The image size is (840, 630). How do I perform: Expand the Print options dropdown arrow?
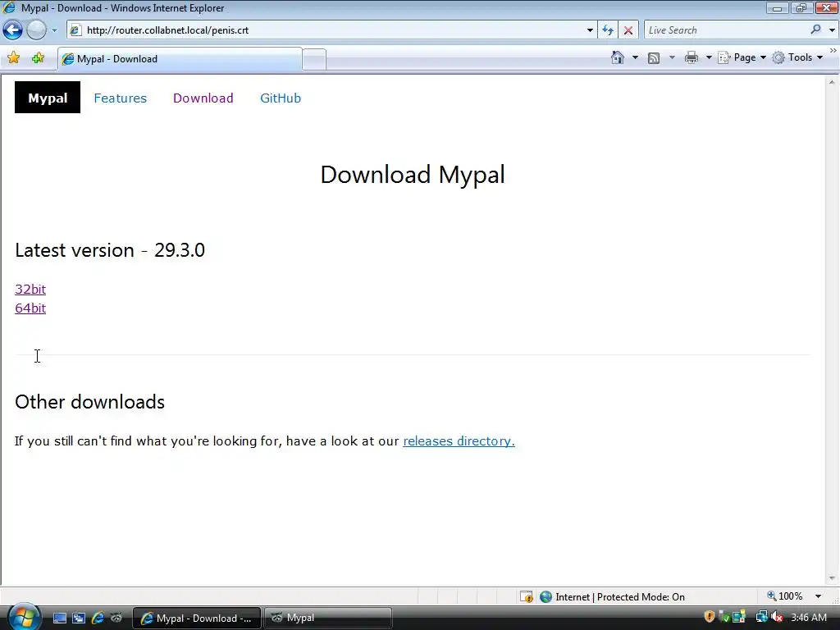[709, 57]
